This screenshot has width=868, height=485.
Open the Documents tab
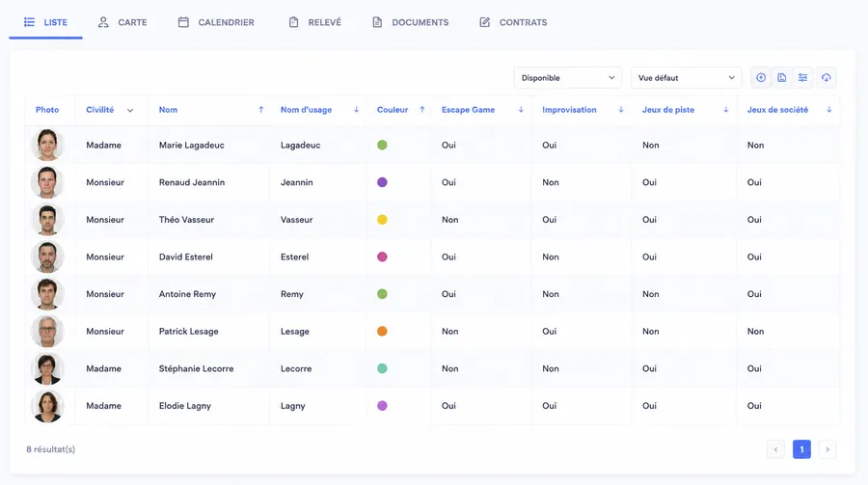coord(410,22)
